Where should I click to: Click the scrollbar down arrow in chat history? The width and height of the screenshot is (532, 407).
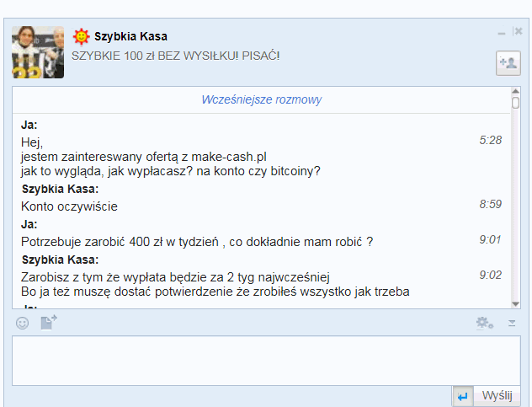(515, 302)
